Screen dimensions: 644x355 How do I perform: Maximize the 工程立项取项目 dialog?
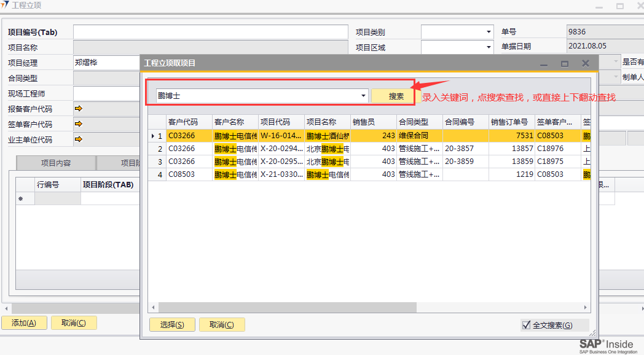565,63
